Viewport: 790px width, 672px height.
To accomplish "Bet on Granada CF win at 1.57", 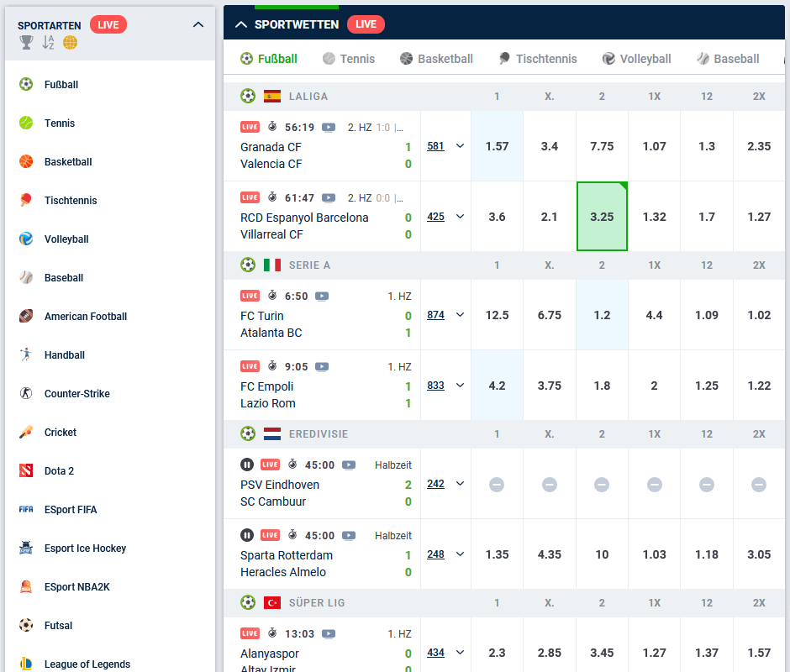I will [497, 146].
